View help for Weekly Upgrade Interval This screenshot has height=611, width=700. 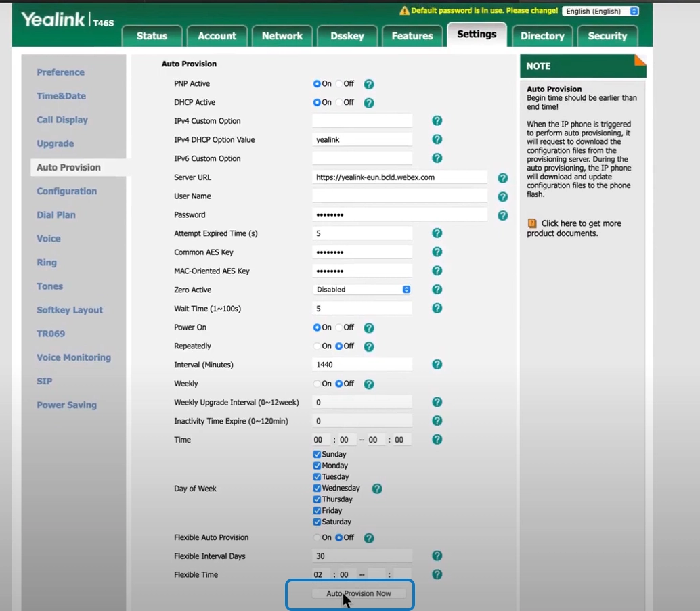click(x=437, y=402)
